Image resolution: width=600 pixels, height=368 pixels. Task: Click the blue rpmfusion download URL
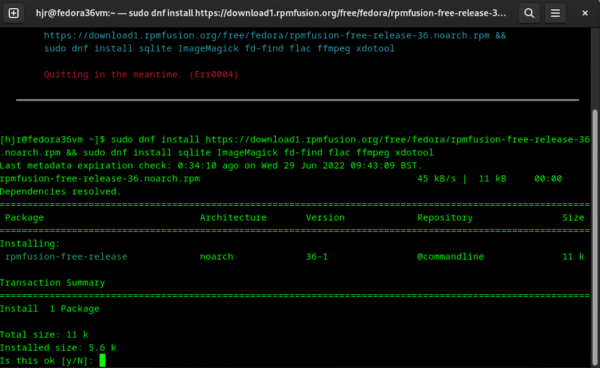[x=266, y=36]
